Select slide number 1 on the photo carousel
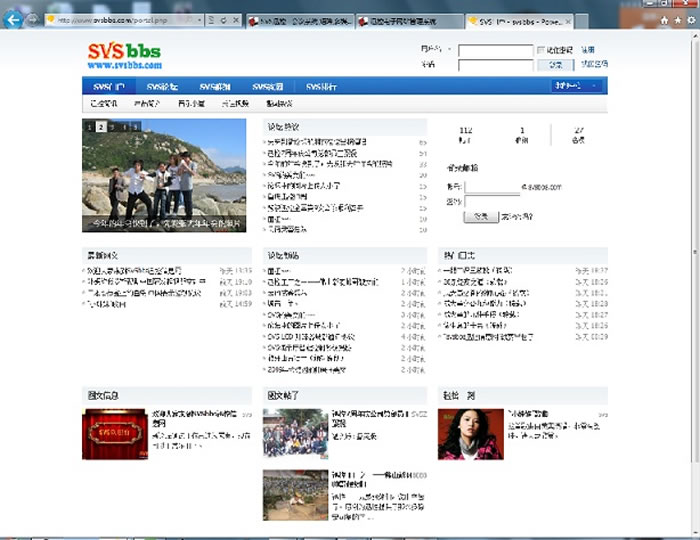This screenshot has width=700, height=540. click(90, 127)
